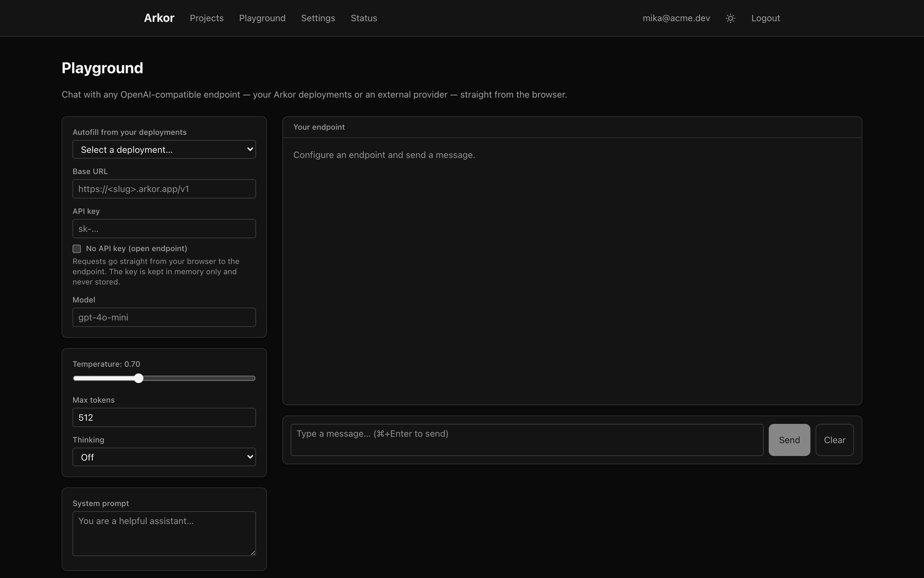924x578 pixels.
Task: Click the mika@acme.dev account label
Action: point(676,18)
